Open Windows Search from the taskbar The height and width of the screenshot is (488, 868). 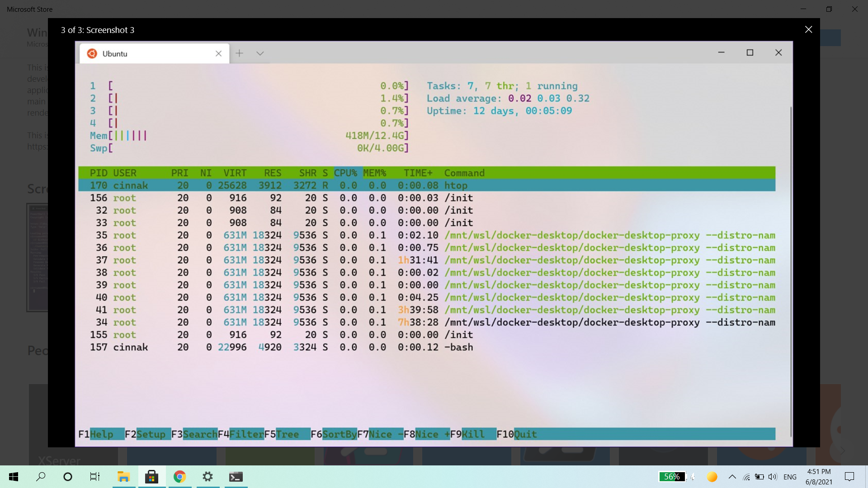pyautogui.click(x=41, y=477)
